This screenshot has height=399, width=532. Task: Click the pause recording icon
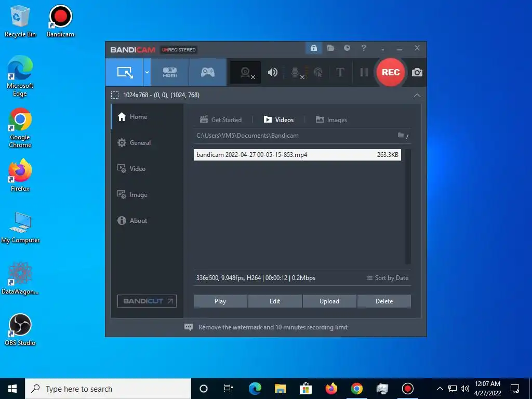pyautogui.click(x=364, y=72)
